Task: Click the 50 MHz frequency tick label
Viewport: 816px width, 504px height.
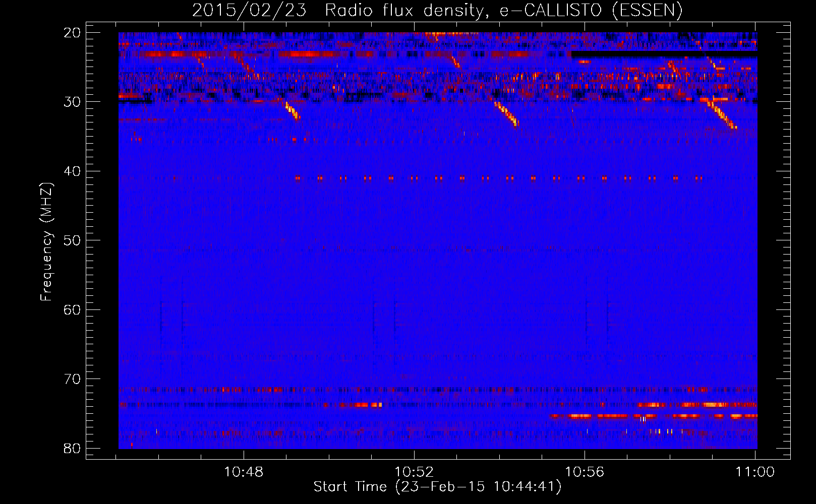Action: tap(72, 240)
